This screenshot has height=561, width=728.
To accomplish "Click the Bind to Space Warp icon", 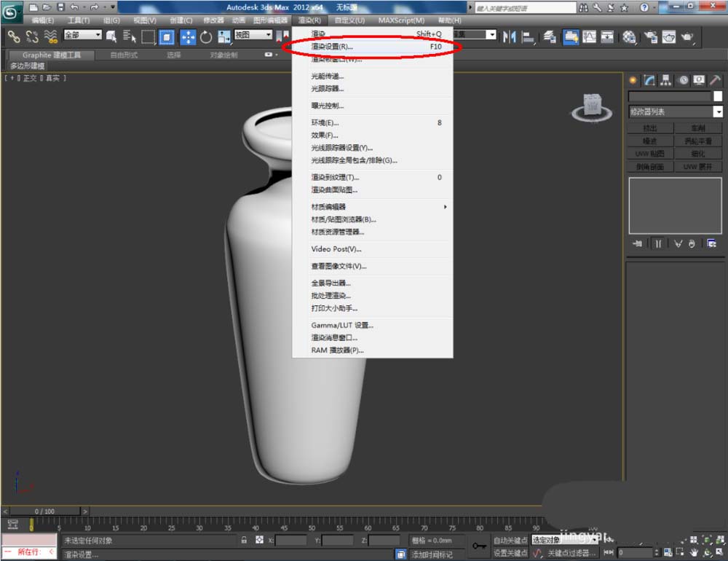I will pyautogui.click(x=51, y=36).
